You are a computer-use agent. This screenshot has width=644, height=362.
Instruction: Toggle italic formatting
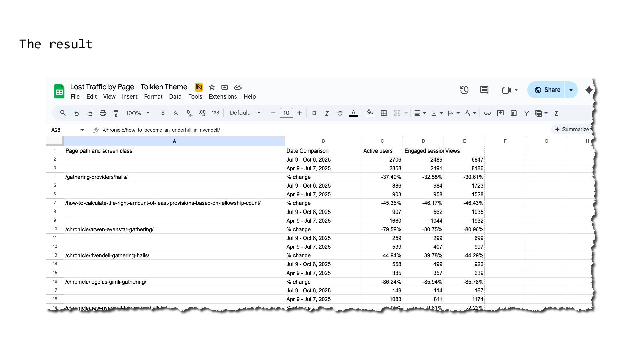click(x=327, y=113)
